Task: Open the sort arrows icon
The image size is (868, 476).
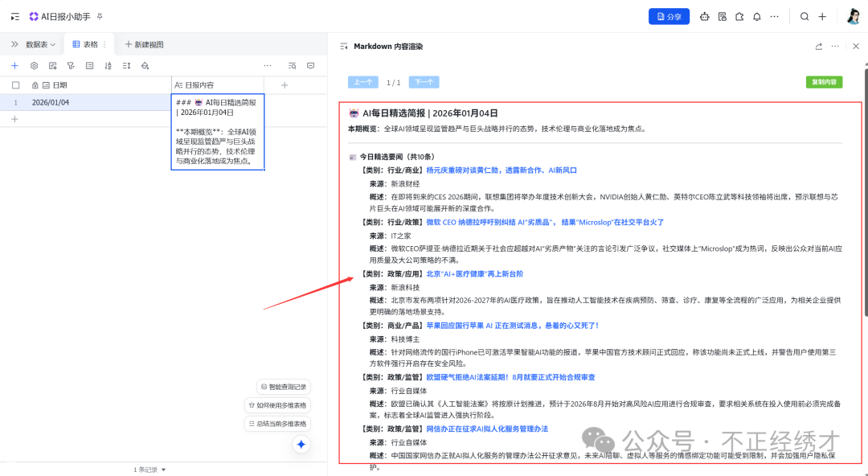Action: coord(108,65)
